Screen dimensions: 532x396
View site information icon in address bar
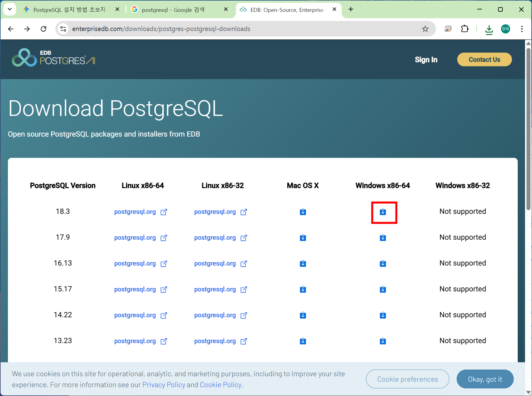click(x=63, y=29)
